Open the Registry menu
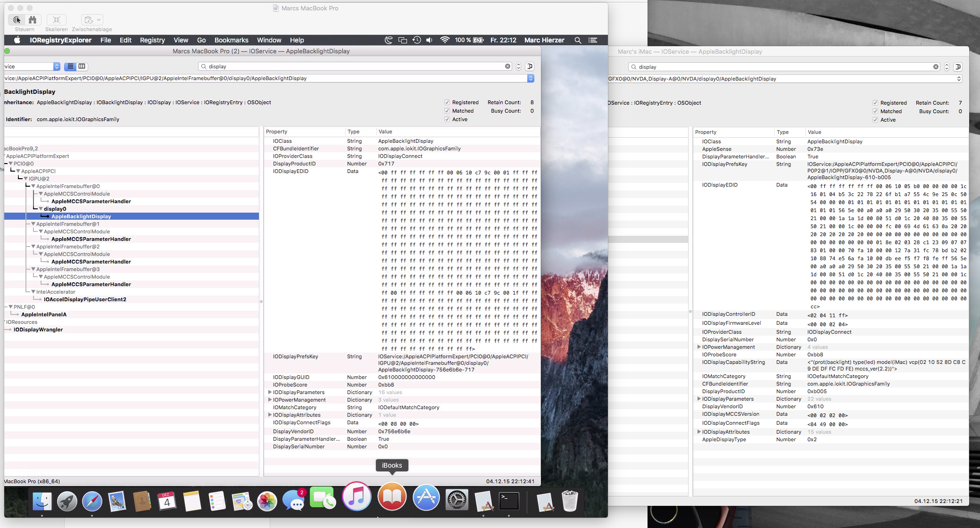 coord(152,40)
